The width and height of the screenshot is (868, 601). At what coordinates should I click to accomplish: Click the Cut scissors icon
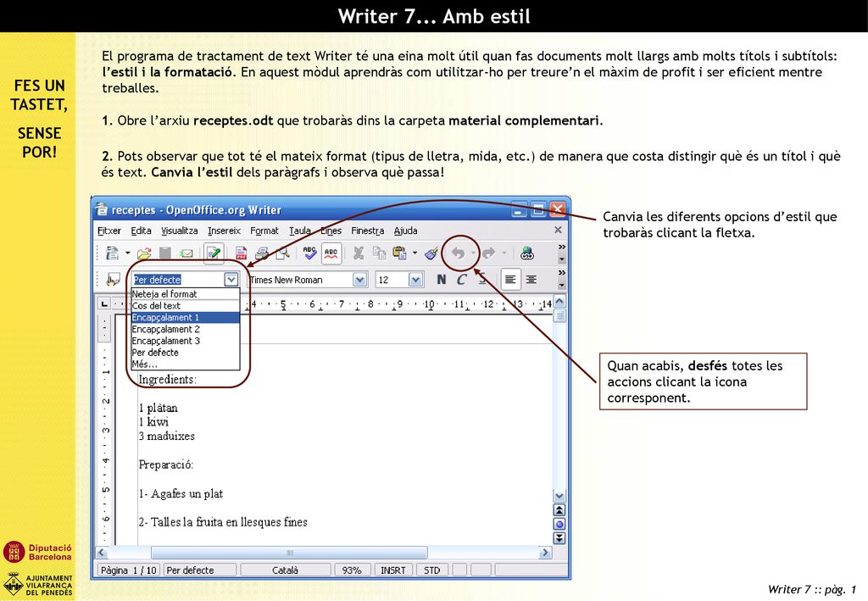(x=359, y=253)
